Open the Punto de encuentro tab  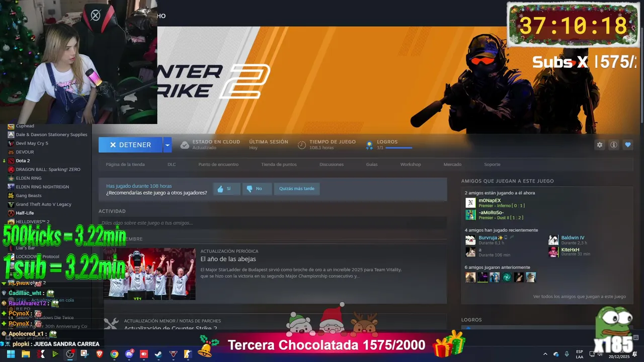tap(218, 164)
